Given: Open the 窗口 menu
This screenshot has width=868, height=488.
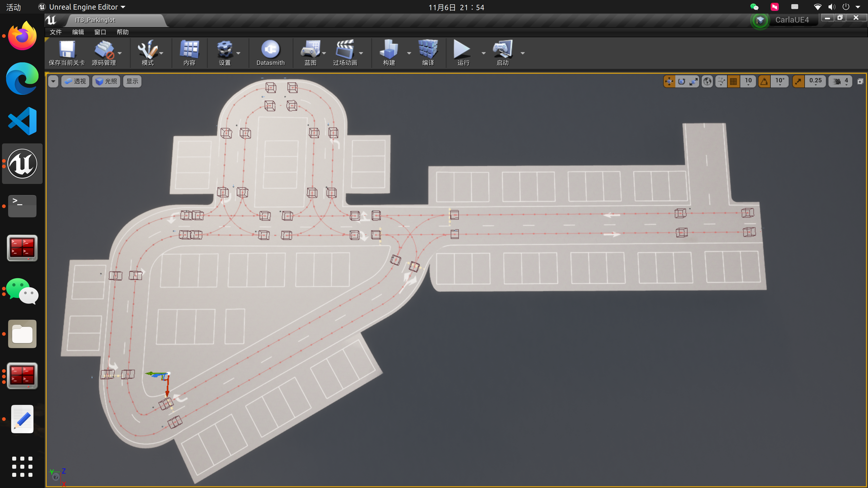Looking at the screenshot, I should tap(100, 32).
